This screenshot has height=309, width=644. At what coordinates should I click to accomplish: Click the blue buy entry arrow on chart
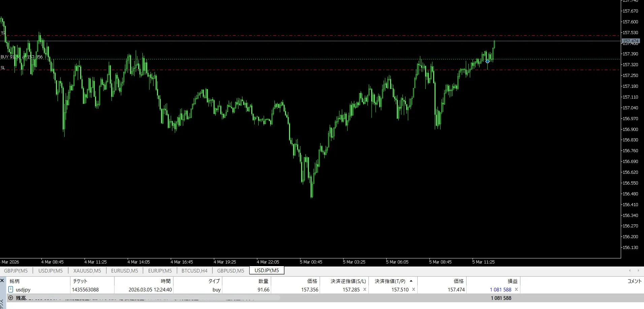click(487, 61)
